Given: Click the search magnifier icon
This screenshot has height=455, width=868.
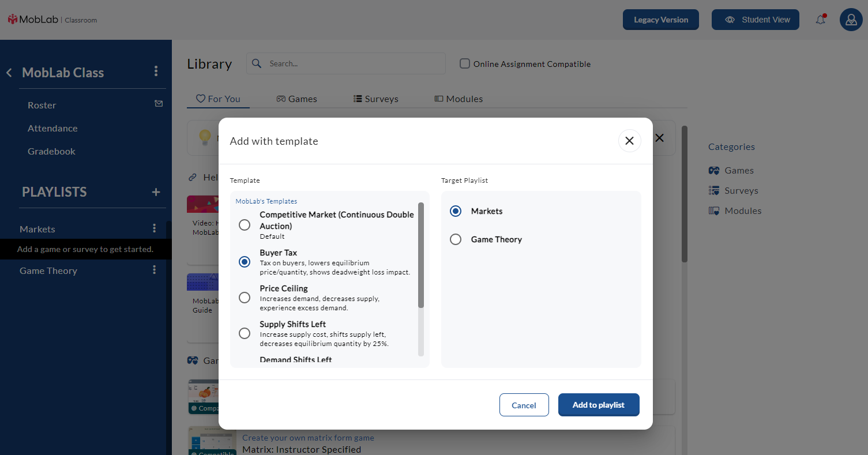Looking at the screenshot, I should [257, 63].
